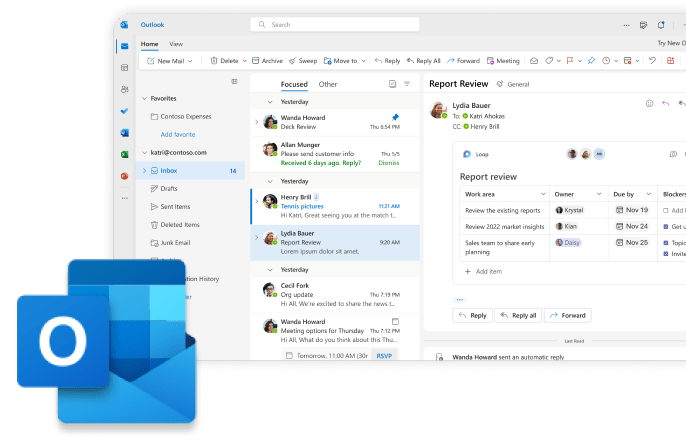Open the red apps grid icon in toolbar
686x443 pixels.
click(x=671, y=61)
